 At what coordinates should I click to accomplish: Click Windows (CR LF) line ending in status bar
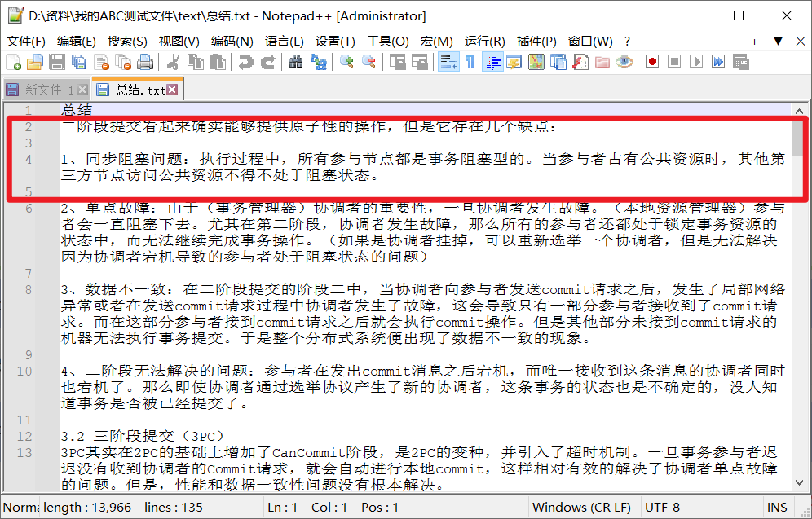[x=581, y=507]
